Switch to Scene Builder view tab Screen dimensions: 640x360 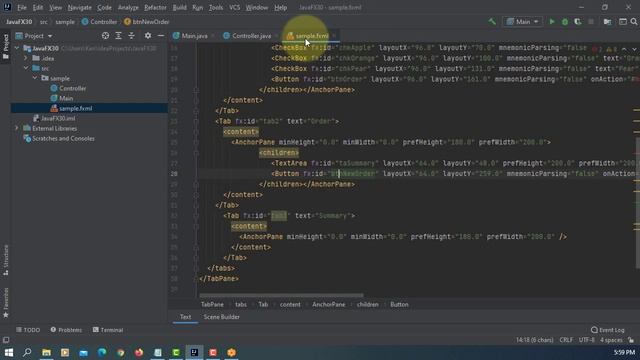coord(221,317)
